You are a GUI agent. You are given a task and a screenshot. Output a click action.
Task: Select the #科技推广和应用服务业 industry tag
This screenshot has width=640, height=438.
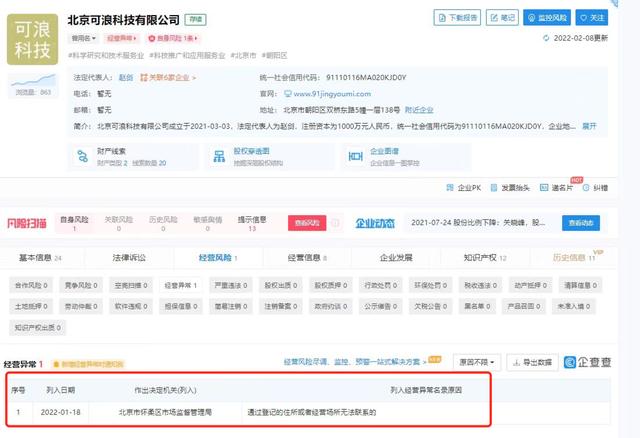(187, 56)
